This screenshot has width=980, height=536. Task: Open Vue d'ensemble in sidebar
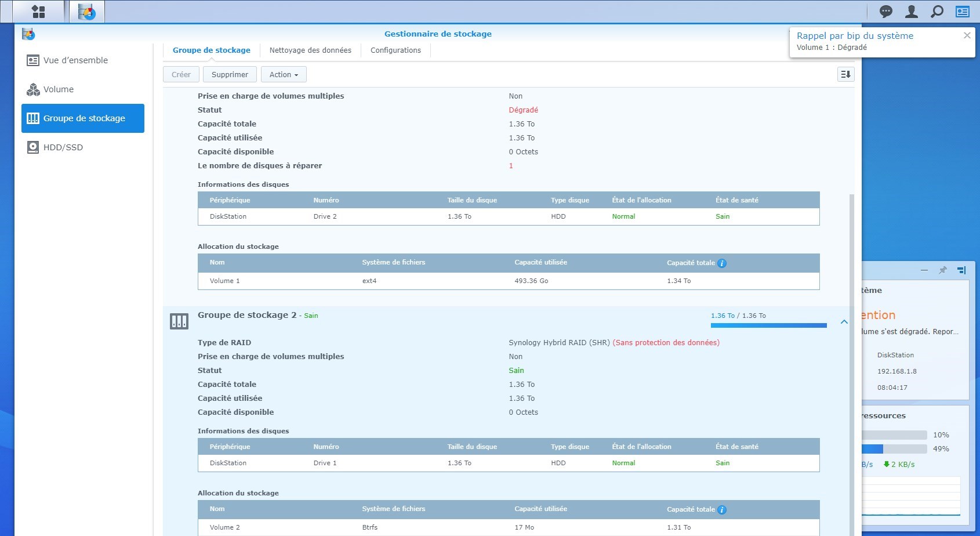[83, 60]
